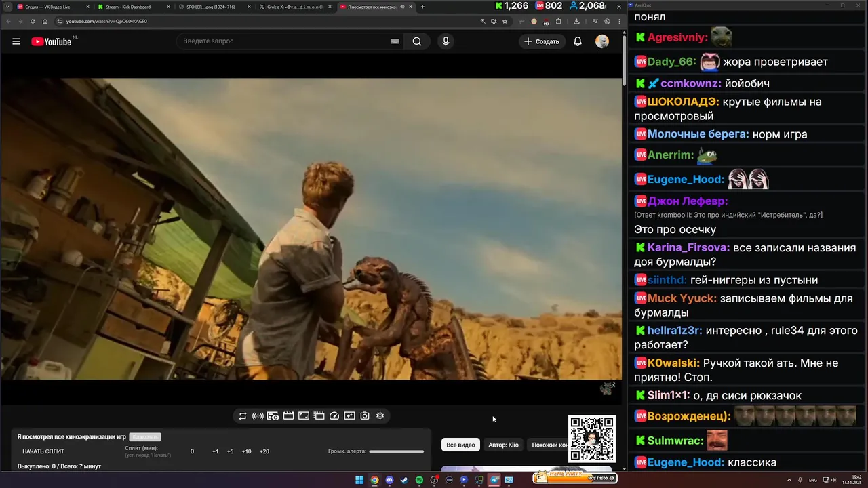Click the ENG language indicator in tray

coord(813,480)
